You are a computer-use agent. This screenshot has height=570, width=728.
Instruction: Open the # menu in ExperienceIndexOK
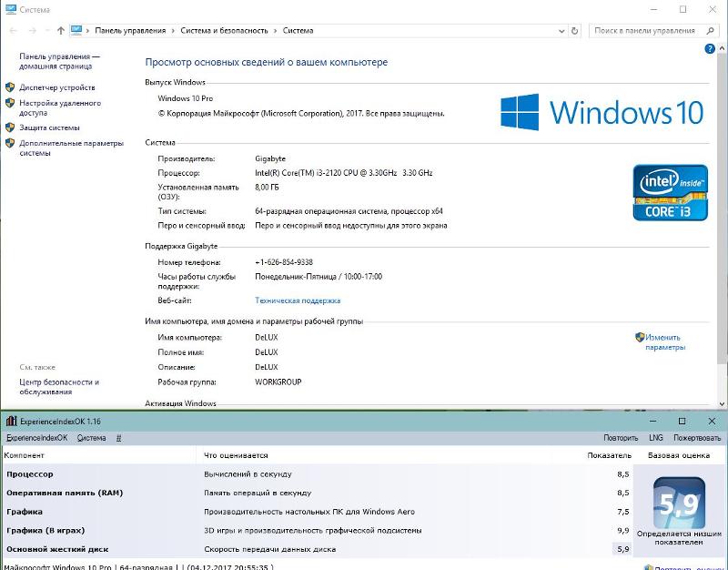point(119,438)
